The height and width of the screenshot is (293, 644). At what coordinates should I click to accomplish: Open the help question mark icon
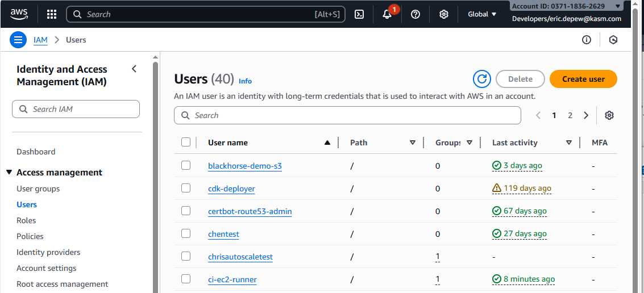coord(416,14)
